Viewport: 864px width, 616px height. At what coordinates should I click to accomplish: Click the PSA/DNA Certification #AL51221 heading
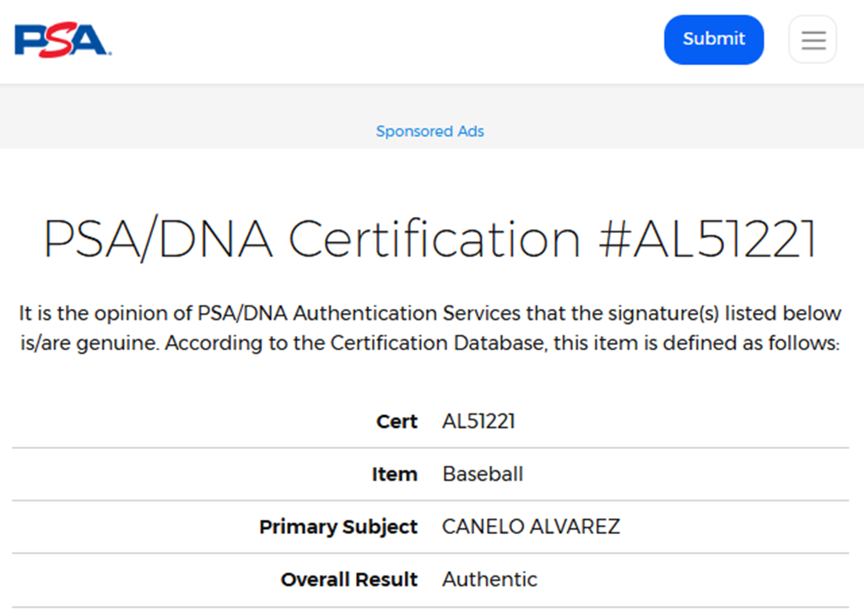(430, 240)
